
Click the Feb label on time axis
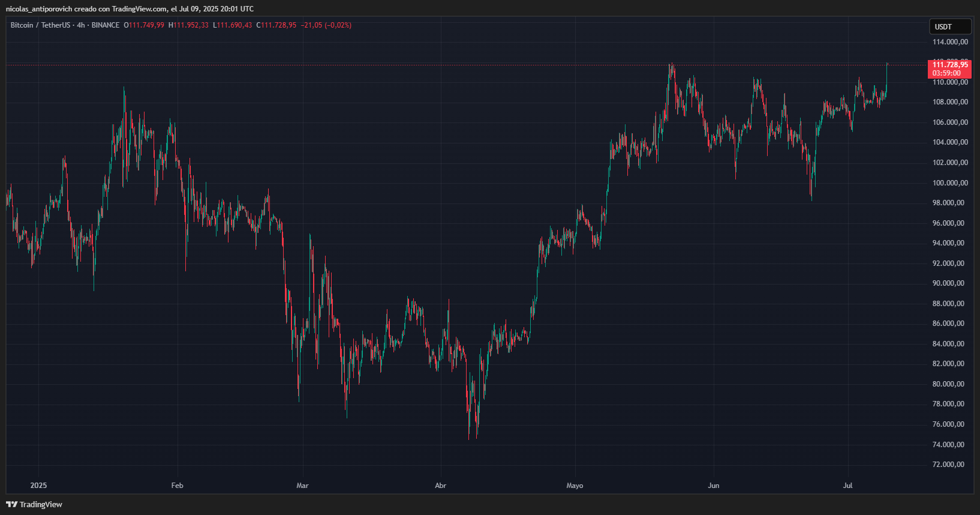coord(177,486)
